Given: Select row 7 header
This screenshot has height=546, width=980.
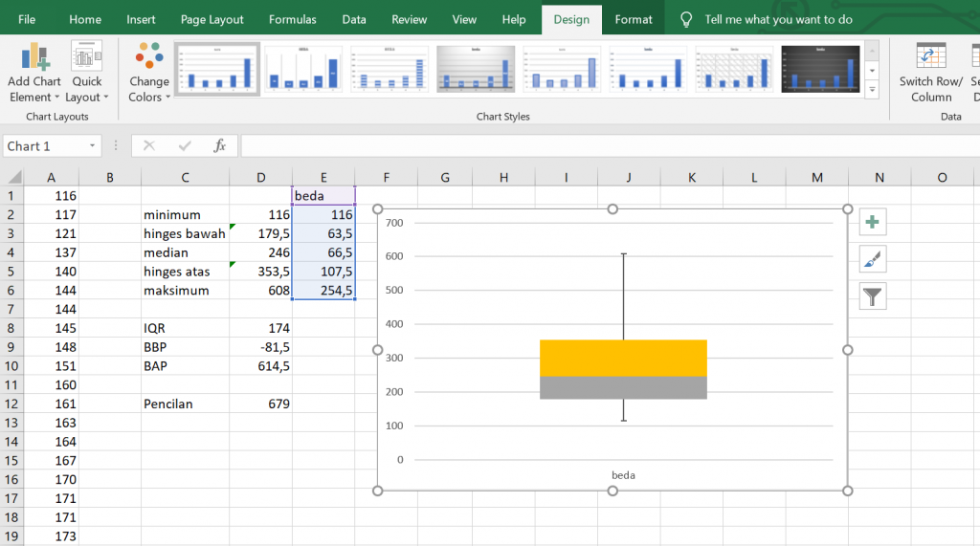Looking at the screenshot, I should [11, 309].
